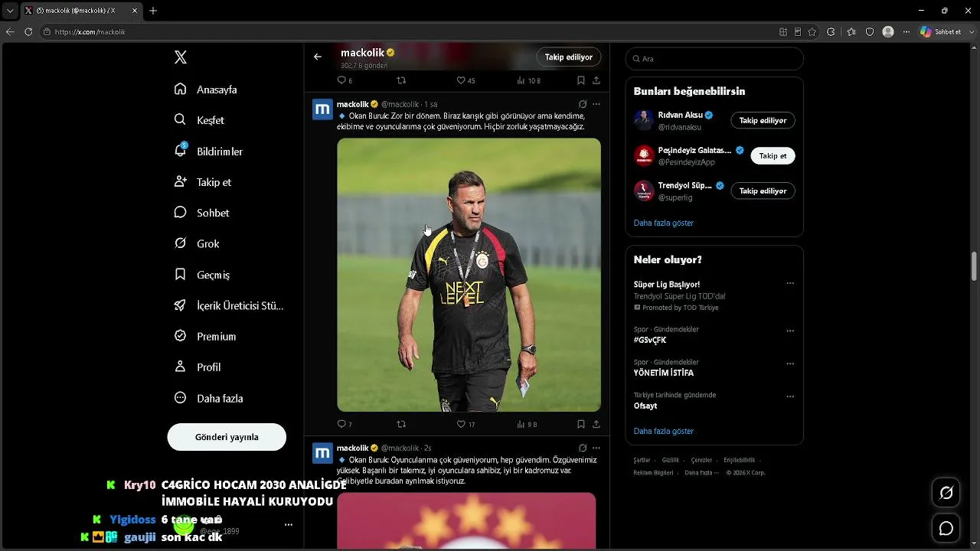Screen dimensions: 980x551
Task: Click mackolik avatar on the '1 sa' post
Action: [x=323, y=109]
